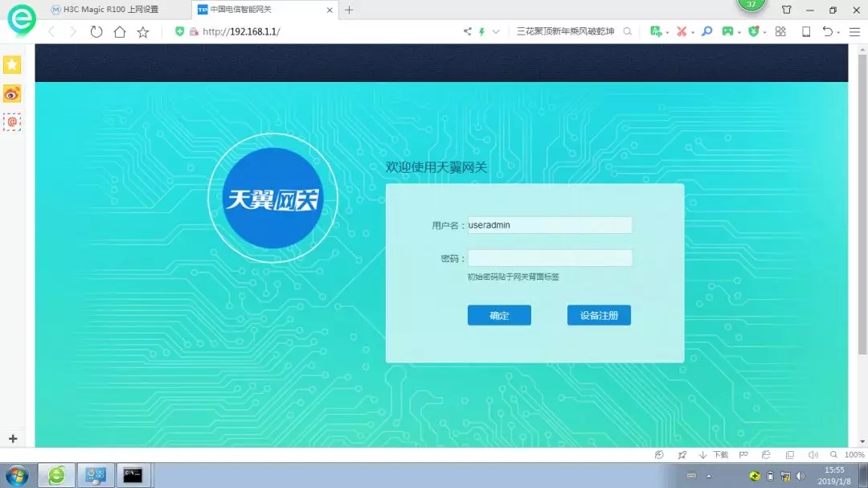Image resolution: width=868 pixels, height=488 pixels.
Task: Click the system tray network icon
Action: [785, 476]
